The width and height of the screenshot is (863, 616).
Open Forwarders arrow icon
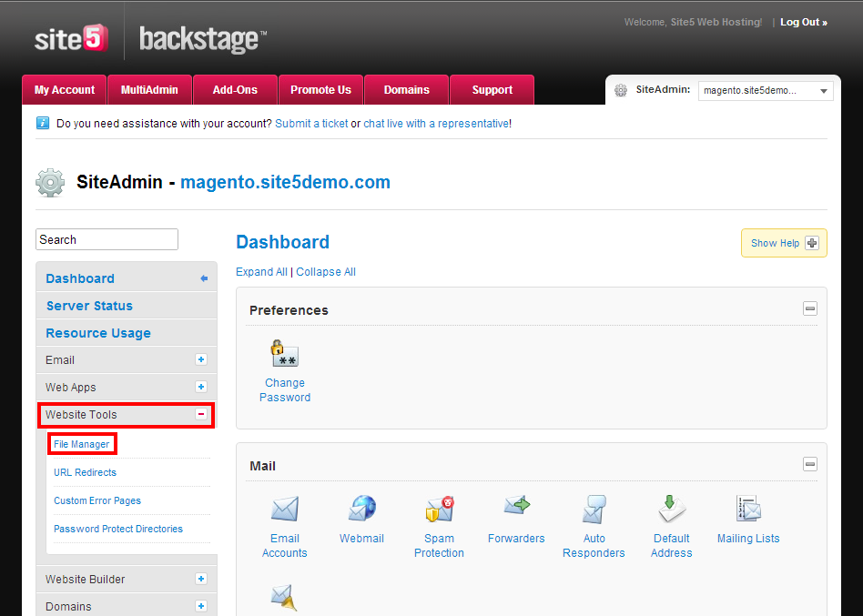[x=516, y=505]
